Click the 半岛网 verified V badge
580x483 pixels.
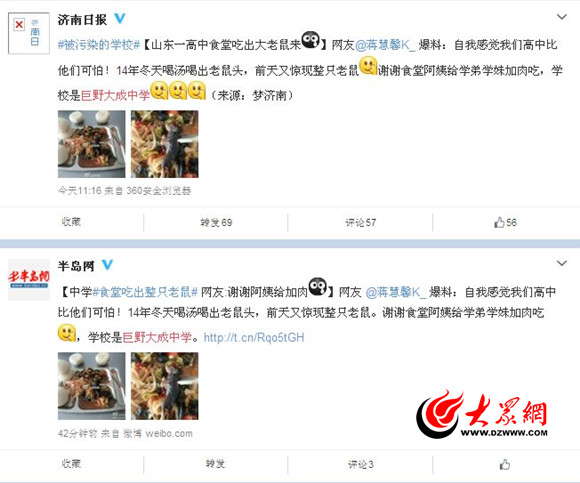pos(107,265)
